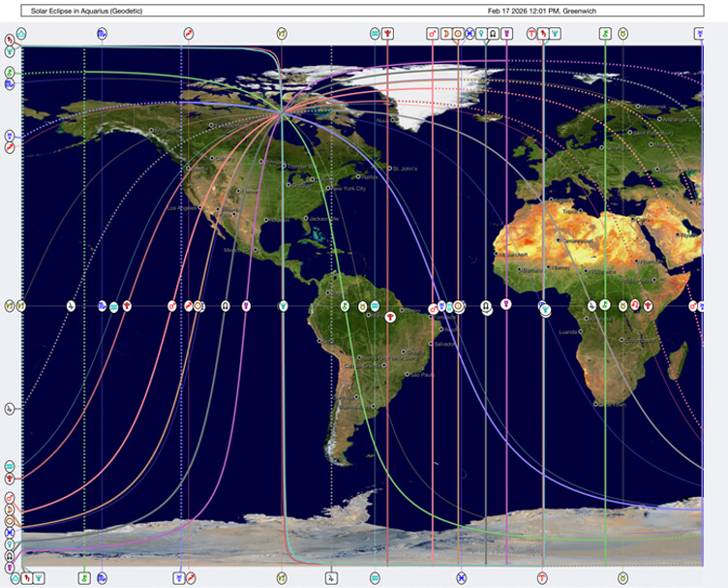
Task: Click the point where lines converge over Canada
Action: [282, 113]
